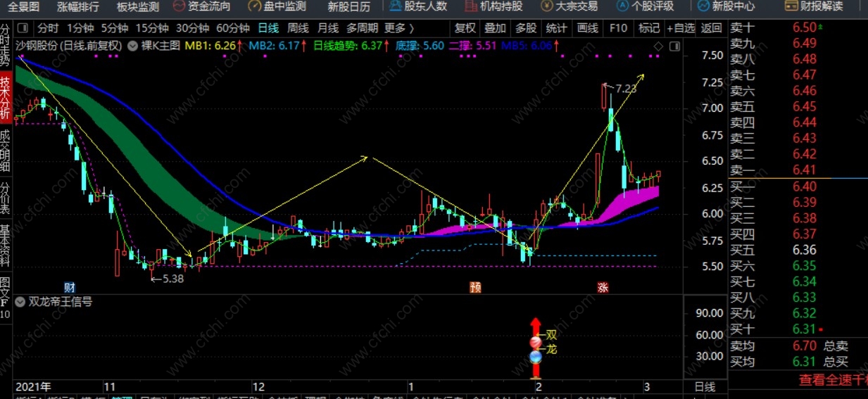
Task: Click the 新股中心 IPO center icon
Action: click(x=703, y=6)
